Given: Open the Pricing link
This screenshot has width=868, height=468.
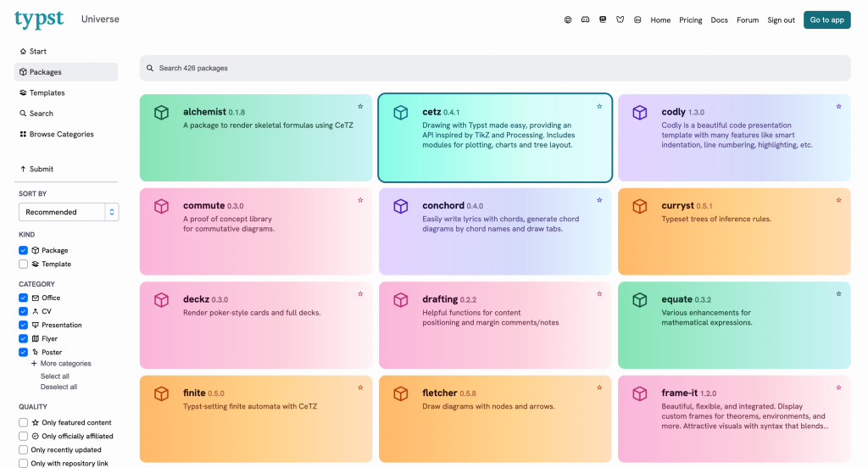Looking at the screenshot, I should (690, 20).
